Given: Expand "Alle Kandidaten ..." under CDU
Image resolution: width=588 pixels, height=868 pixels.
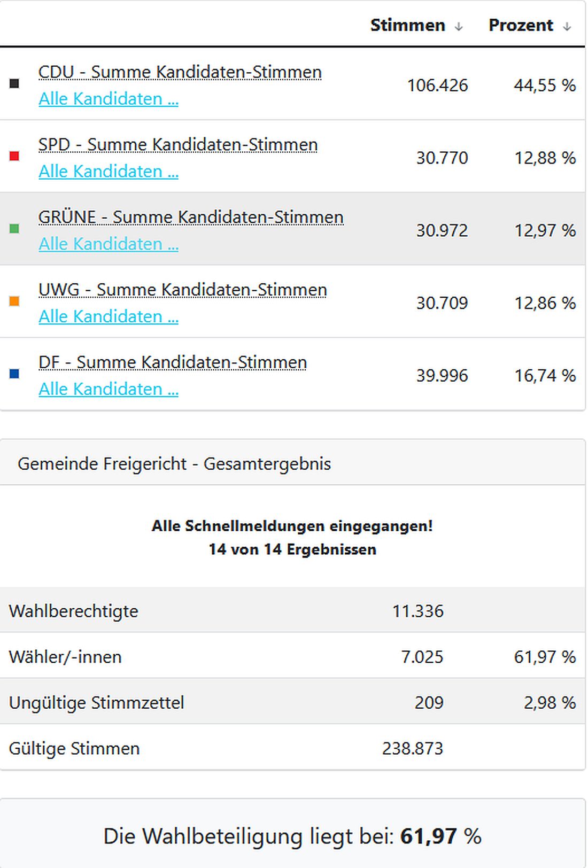Looking at the screenshot, I should 108,99.
